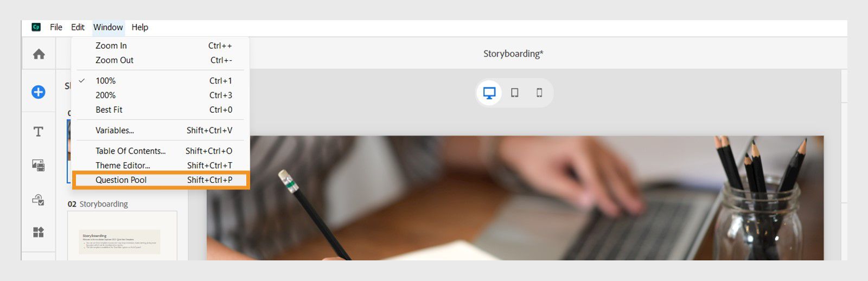Select the Text tool icon

38,131
